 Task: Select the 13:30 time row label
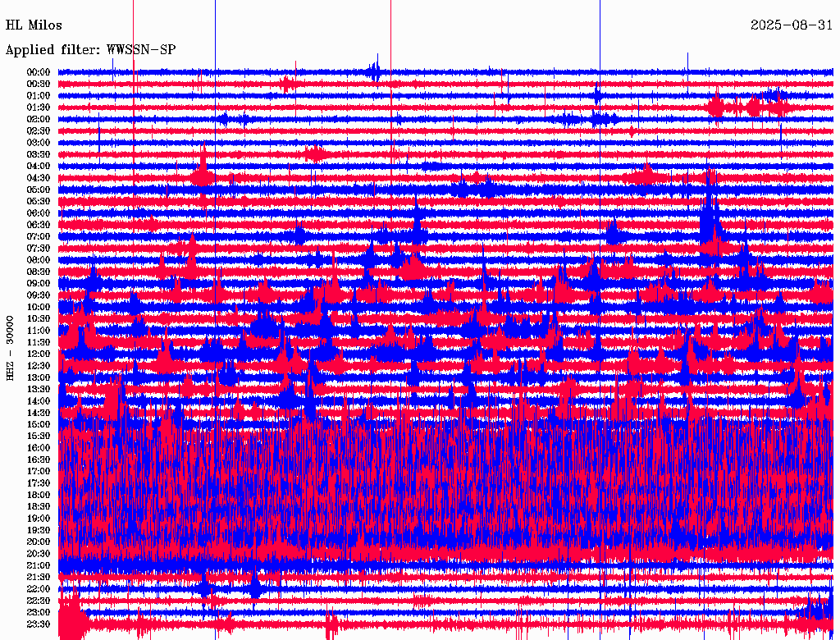tap(39, 389)
